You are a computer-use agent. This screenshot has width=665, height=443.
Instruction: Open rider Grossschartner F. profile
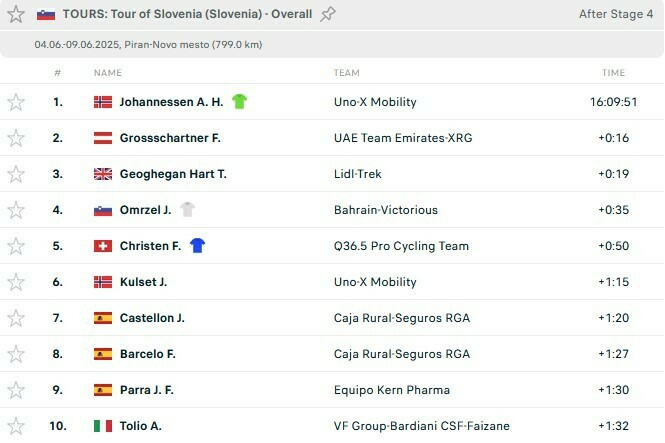click(170, 138)
